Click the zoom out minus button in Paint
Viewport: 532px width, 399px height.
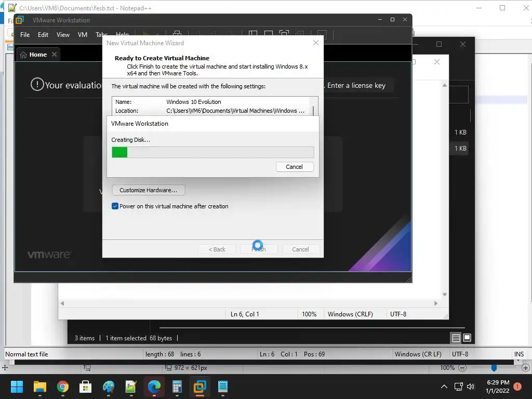point(462,368)
